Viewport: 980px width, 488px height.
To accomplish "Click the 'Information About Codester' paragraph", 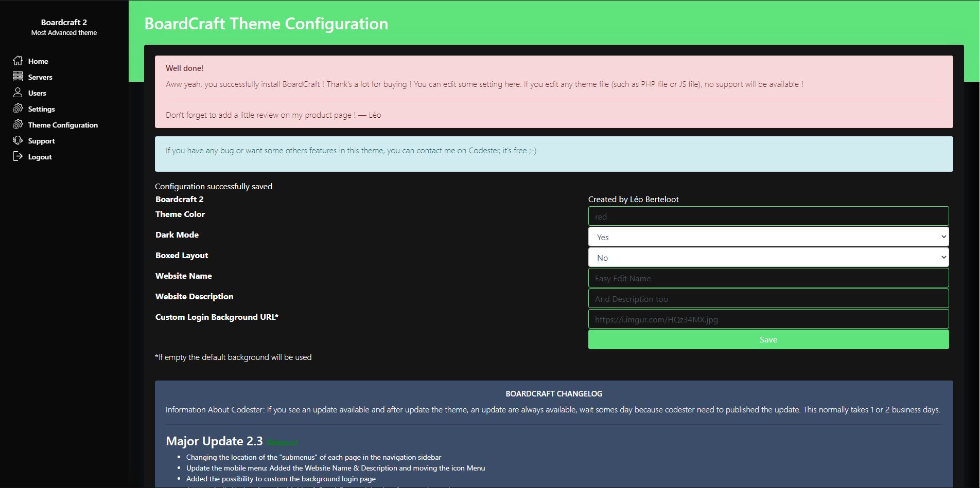I will click(x=553, y=409).
